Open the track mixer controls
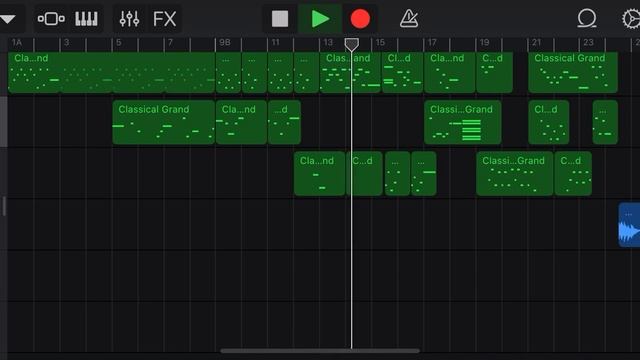Image resolution: width=640 pixels, height=360 pixels. [x=129, y=19]
